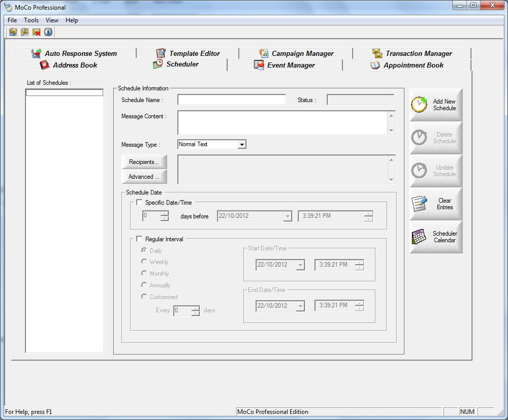Click the NUM status bar indicator

point(467,412)
